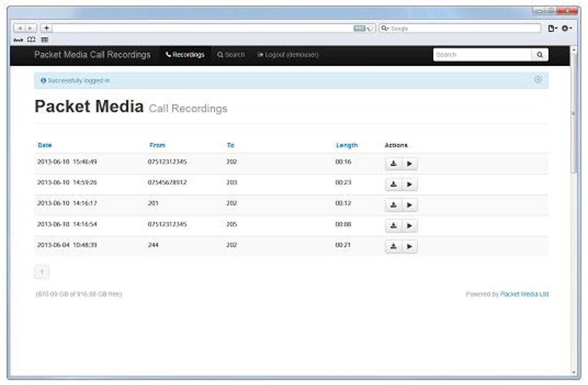Select length value 00:12
The image size is (588, 385).
343,203
